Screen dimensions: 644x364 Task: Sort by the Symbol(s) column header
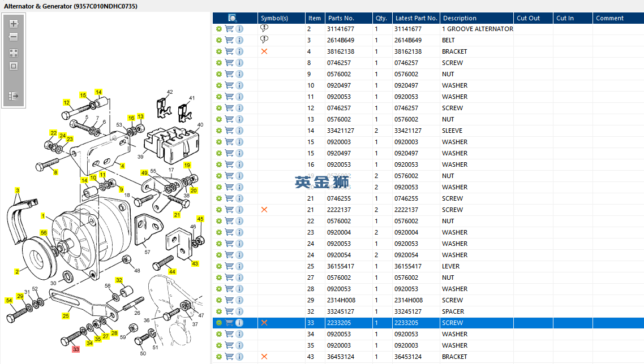coord(281,18)
